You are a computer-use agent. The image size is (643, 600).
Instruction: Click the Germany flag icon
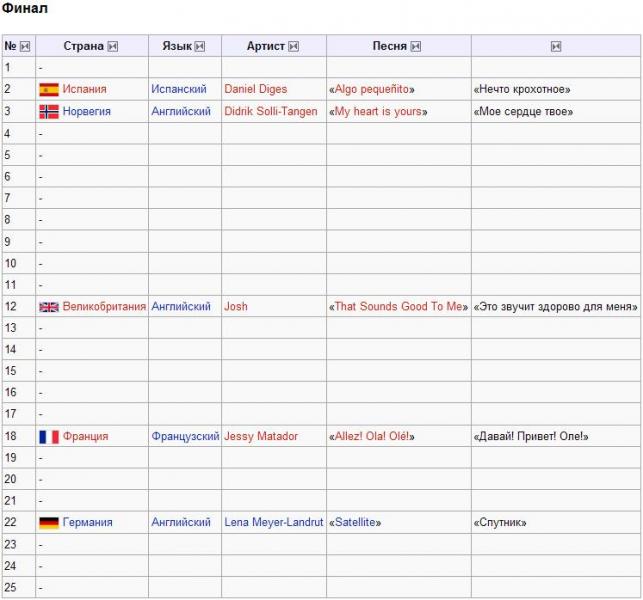[x=49, y=522]
